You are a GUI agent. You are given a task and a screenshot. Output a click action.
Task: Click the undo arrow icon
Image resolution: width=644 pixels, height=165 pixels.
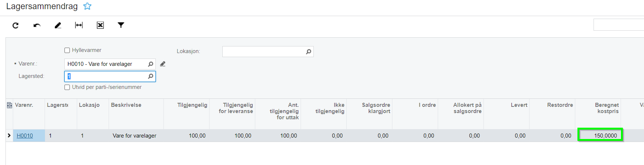coord(37,25)
